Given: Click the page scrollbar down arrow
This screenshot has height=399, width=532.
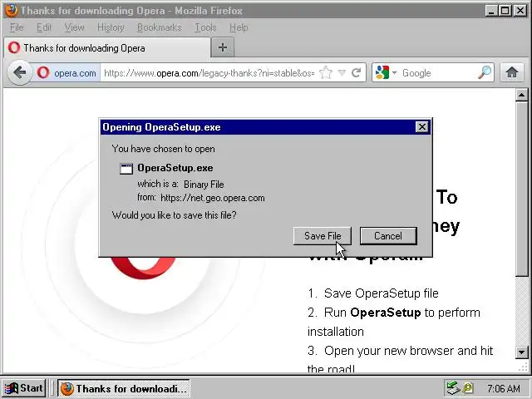Looking at the screenshot, I should (x=521, y=352).
